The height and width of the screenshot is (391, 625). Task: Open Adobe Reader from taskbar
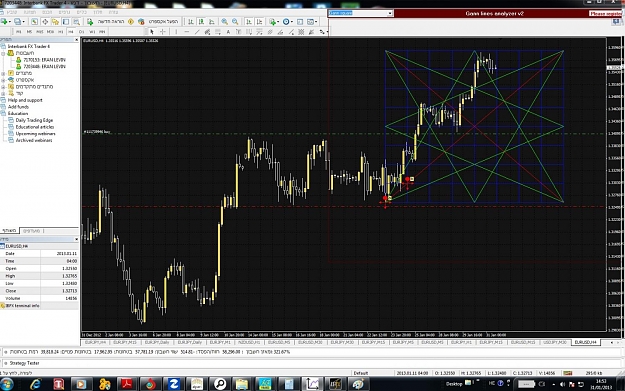[127, 384]
